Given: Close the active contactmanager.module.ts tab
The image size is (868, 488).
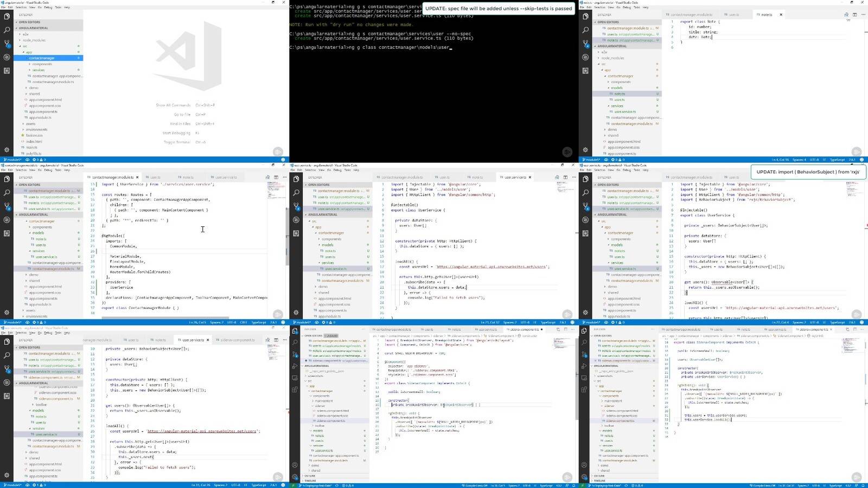Looking at the screenshot, I should pos(137,177).
